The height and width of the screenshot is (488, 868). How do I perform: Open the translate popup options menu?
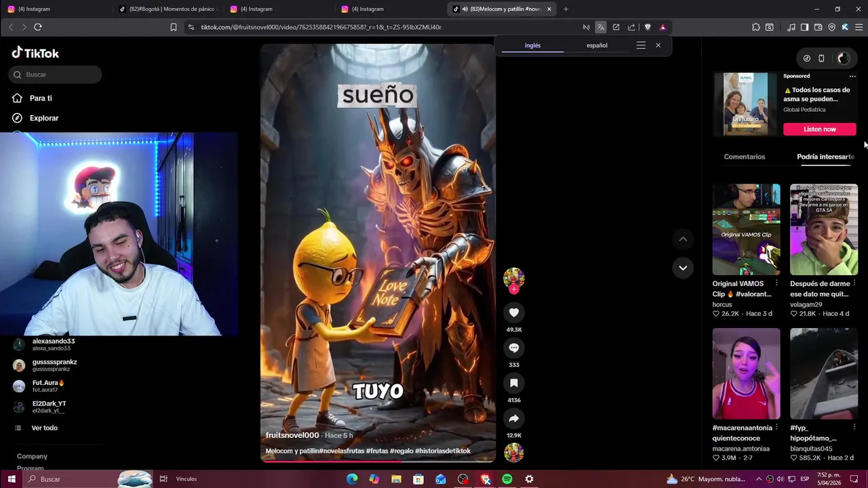[x=641, y=45]
